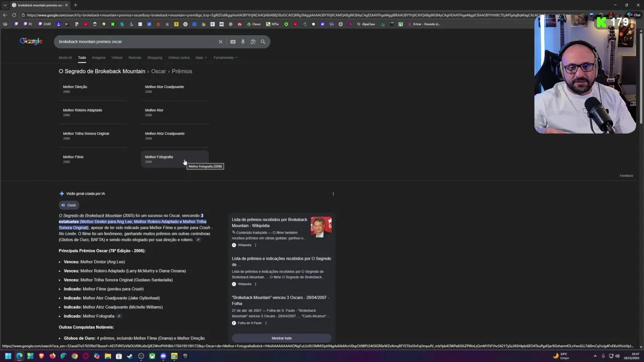Open Folha link Brokeback Mountain venceu 3 Oscars

280,300
